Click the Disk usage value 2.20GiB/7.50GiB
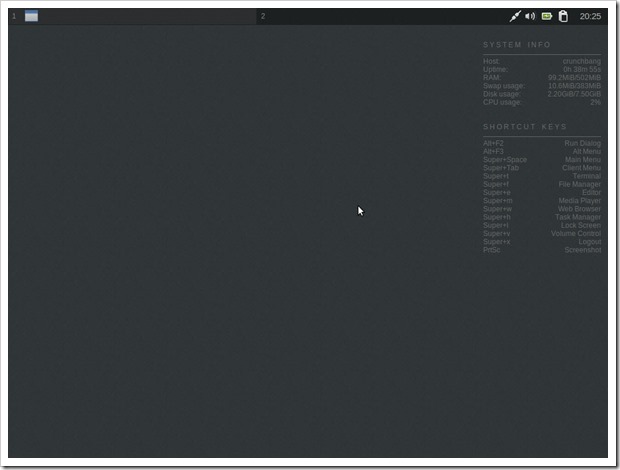Screen dimensions: 620x470 (574, 94)
